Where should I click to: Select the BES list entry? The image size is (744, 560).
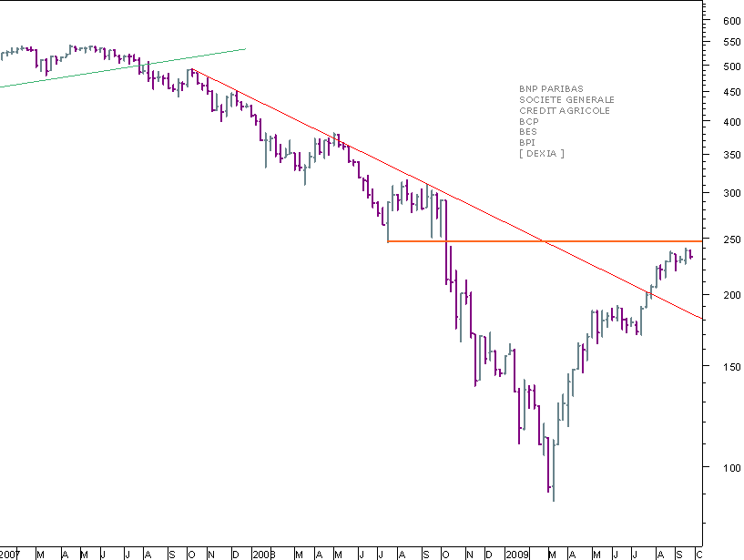coord(527,132)
